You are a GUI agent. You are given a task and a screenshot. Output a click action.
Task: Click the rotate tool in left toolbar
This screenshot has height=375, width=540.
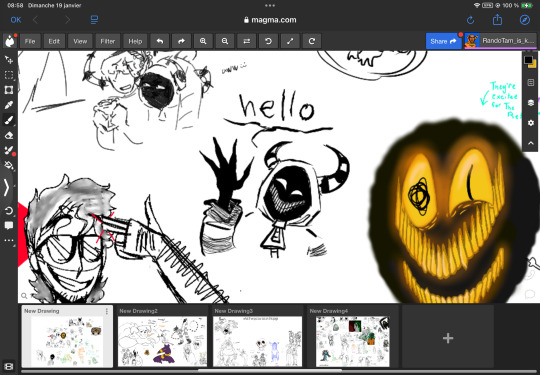tap(9, 210)
